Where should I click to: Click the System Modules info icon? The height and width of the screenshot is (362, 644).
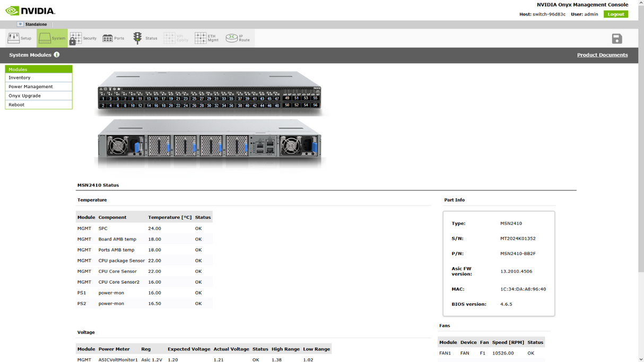tap(57, 55)
